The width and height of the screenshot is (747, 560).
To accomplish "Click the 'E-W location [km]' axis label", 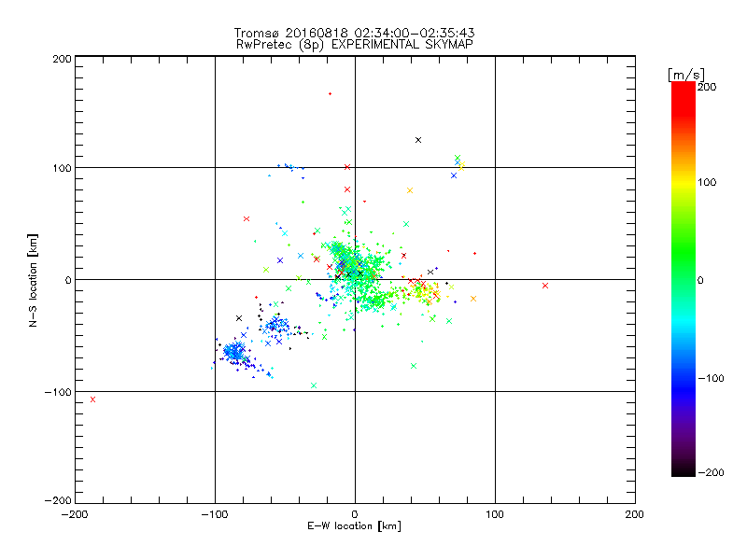I will coord(354,526).
